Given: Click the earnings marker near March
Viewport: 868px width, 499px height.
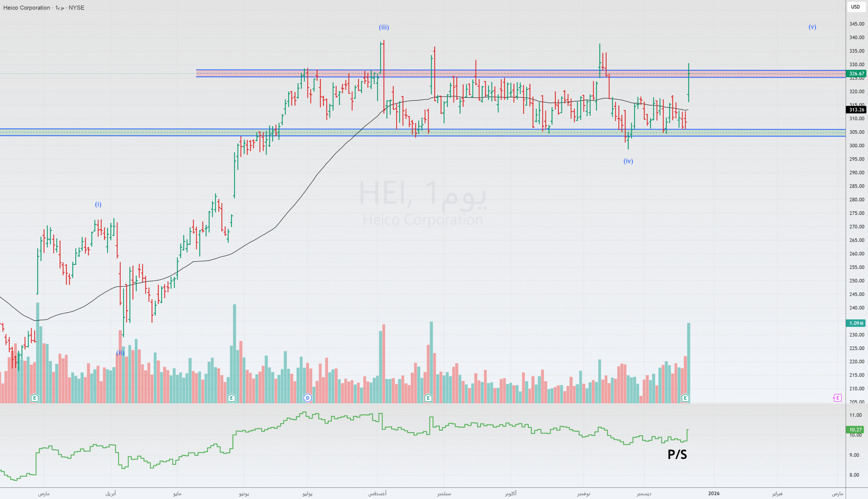Looking at the screenshot, I should click(x=34, y=398).
